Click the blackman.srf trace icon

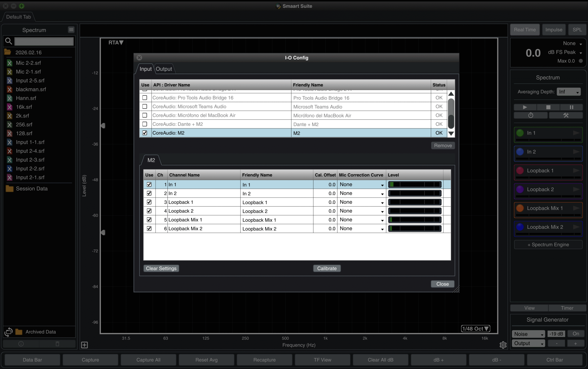point(9,89)
